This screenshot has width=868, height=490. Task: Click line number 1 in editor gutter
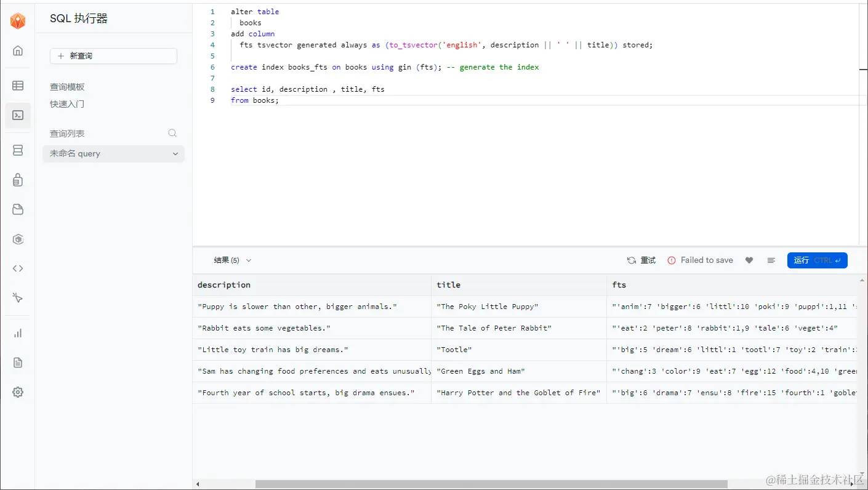coord(212,12)
